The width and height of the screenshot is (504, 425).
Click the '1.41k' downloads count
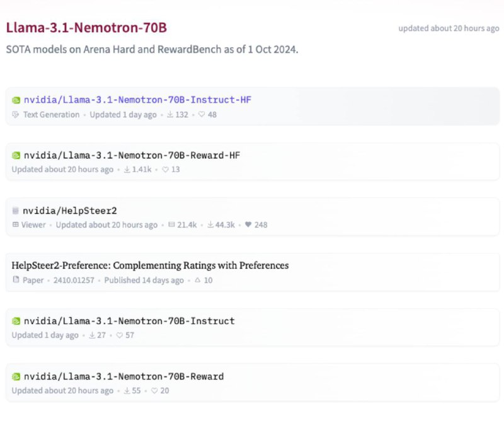coord(142,169)
